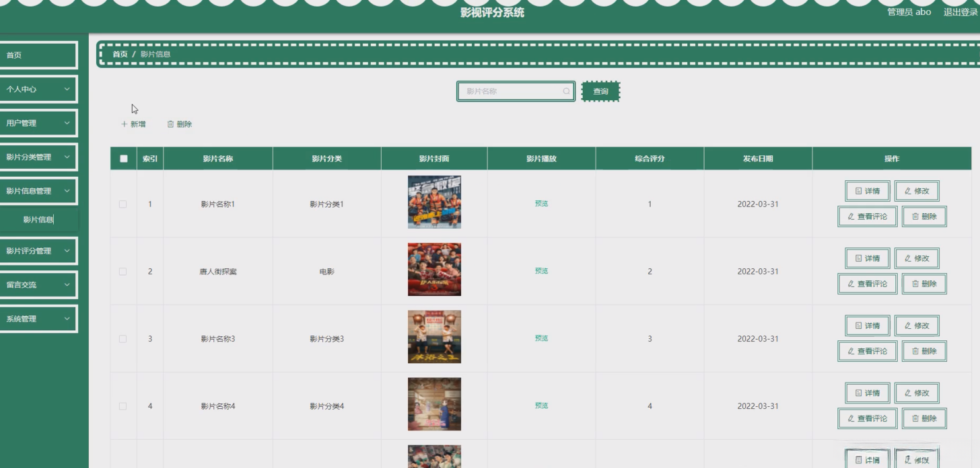Image resolution: width=980 pixels, height=468 pixels.
Task: Check the box for row 影片名称1
Action: point(123,204)
